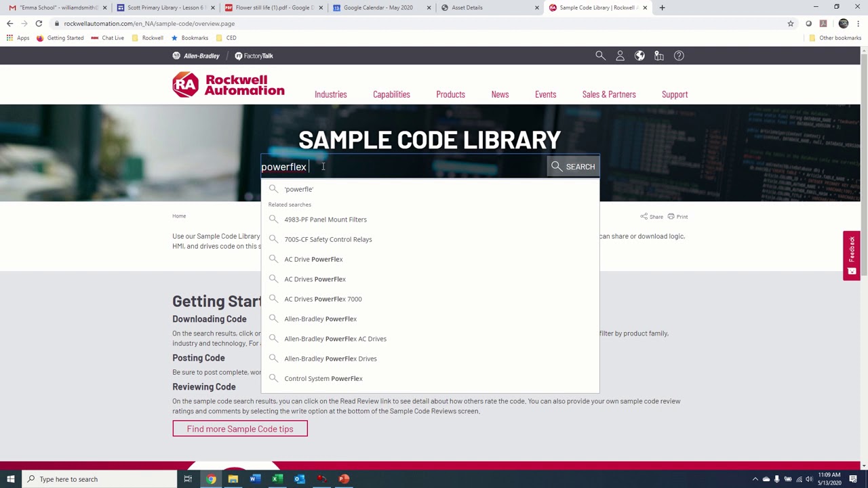
Task: Open the Sales & Partners menu
Action: [609, 95]
